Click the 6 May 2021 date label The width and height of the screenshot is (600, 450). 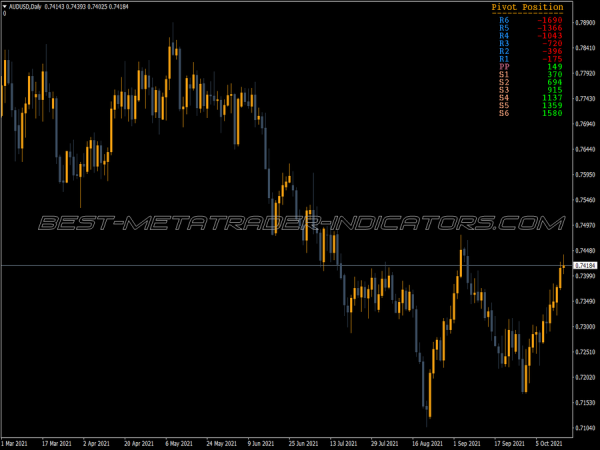tap(179, 443)
